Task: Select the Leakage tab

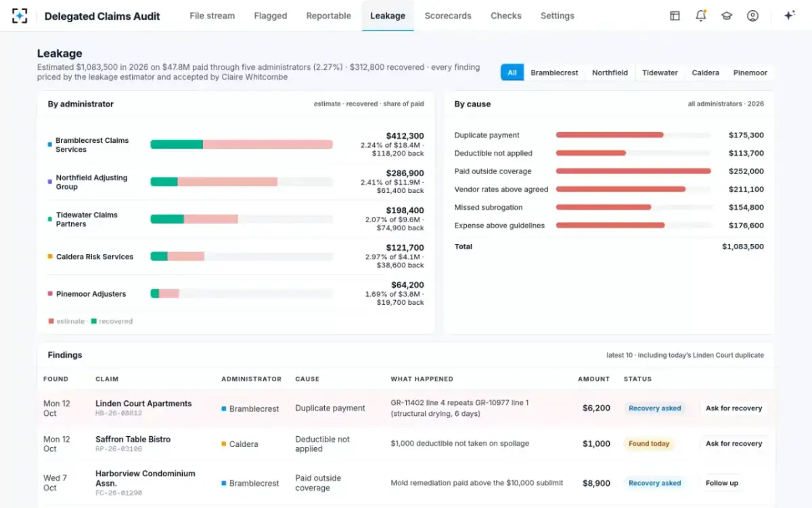Action: click(x=388, y=16)
